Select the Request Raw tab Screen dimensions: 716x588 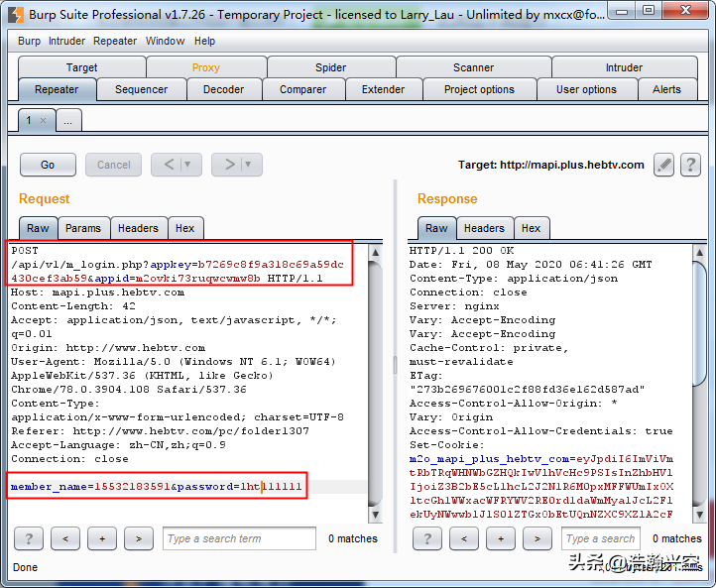(39, 228)
